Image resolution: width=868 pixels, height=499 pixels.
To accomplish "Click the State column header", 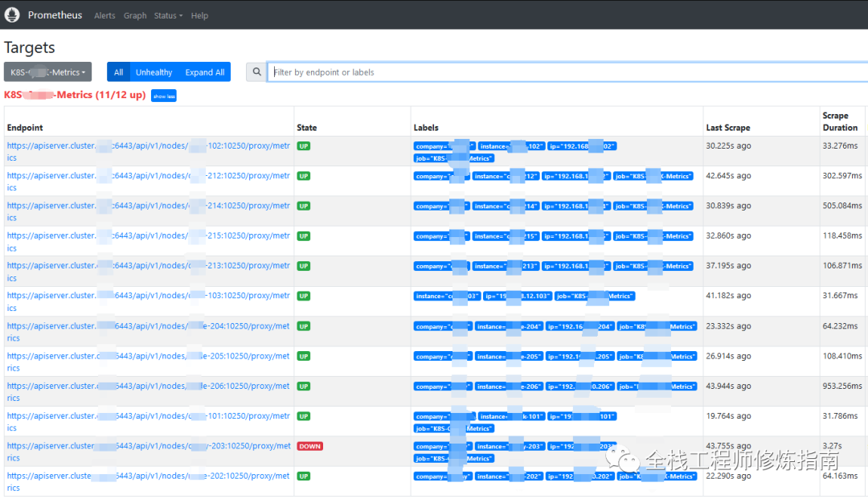I will tap(307, 128).
